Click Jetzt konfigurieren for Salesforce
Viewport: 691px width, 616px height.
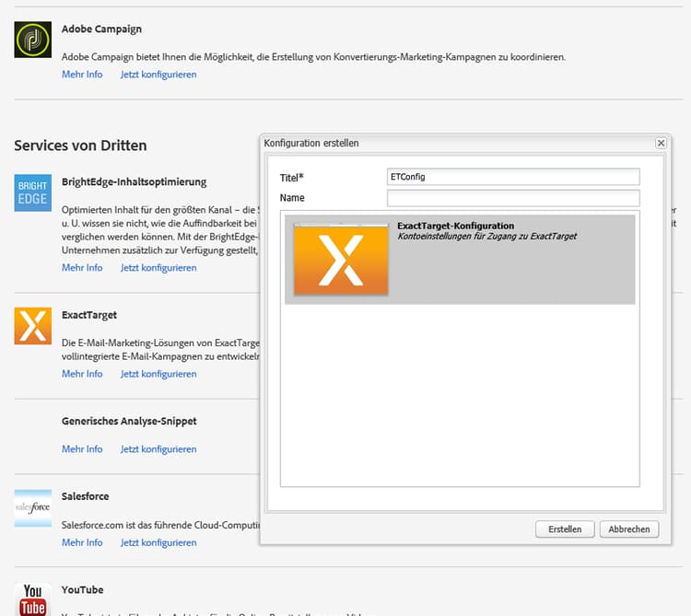pos(158,542)
